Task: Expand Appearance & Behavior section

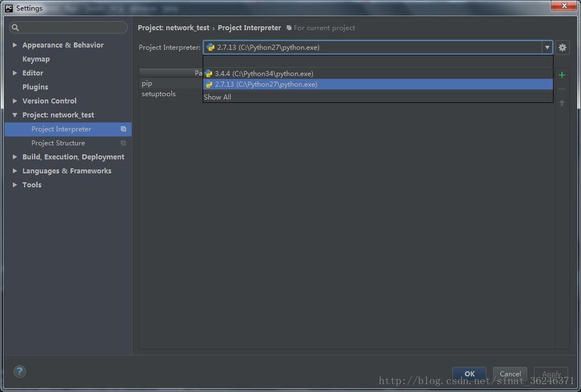Action: (15, 45)
